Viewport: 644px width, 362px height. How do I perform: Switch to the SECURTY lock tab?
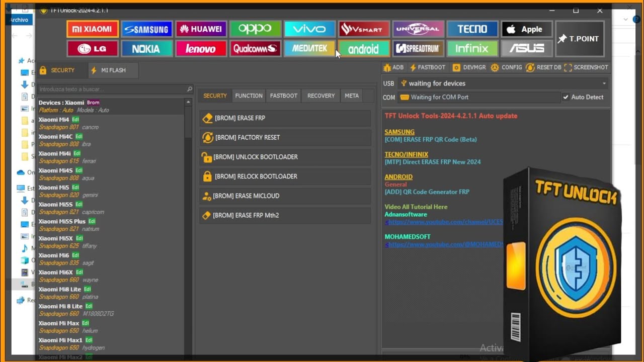pyautogui.click(x=61, y=70)
